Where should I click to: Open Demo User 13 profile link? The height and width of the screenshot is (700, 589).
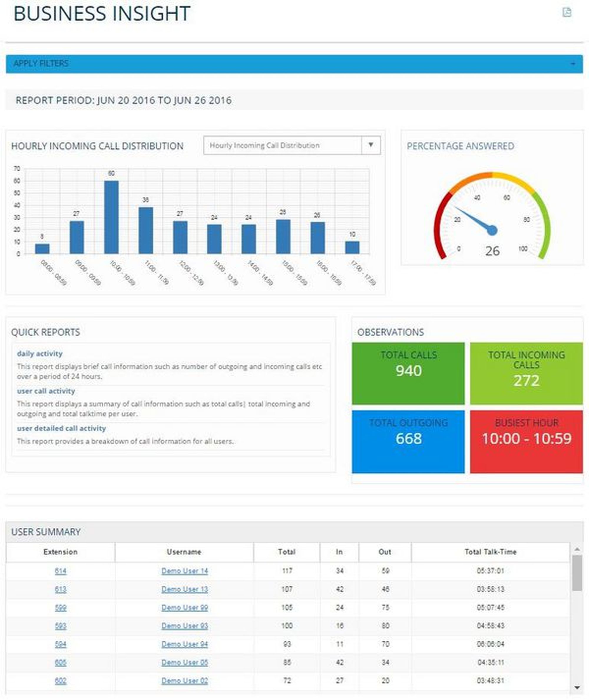185,590
